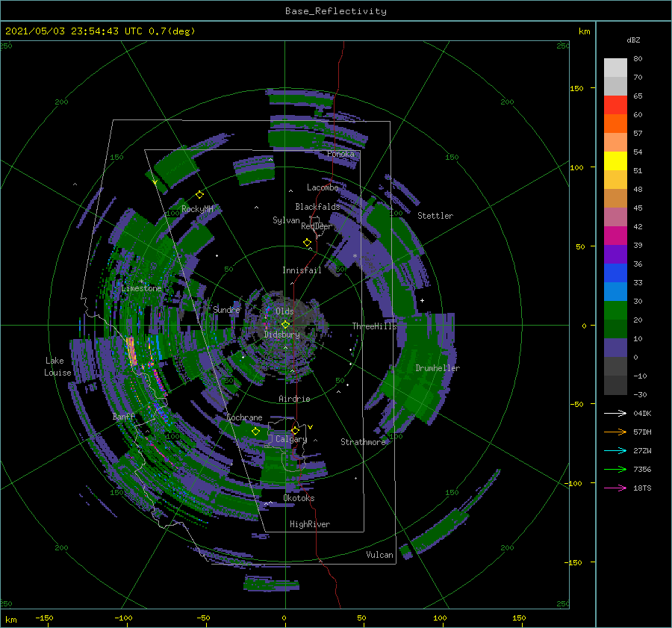Click the Okotoks city label
Screen dimensions: 672x628
coord(299,498)
